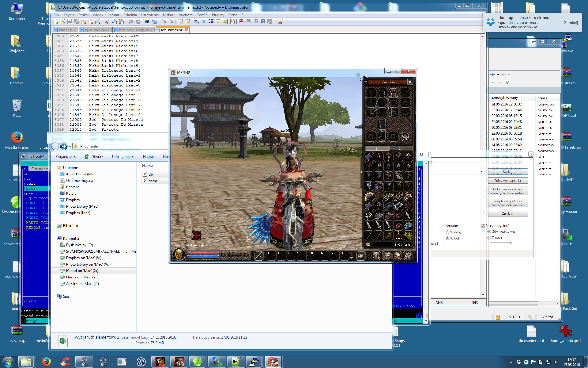
Task: Open the Pluginy menu in Notepad++
Action: click(x=218, y=15)
